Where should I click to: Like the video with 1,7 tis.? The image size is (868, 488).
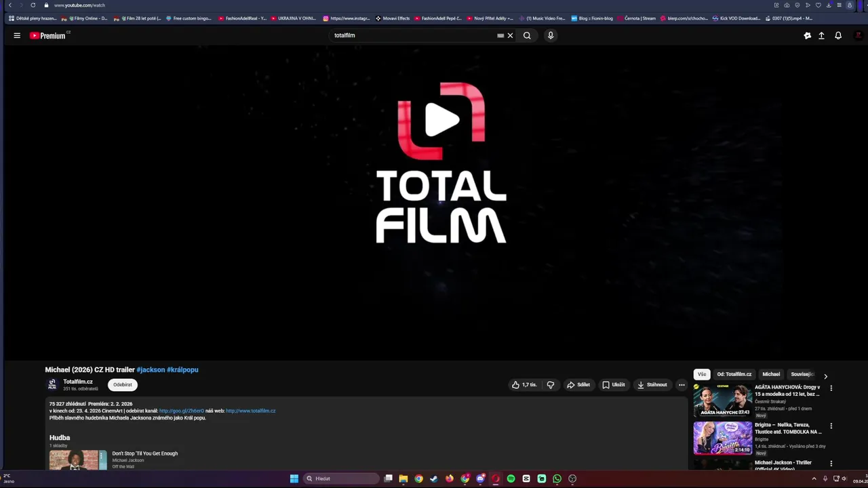tap(524, 384)
